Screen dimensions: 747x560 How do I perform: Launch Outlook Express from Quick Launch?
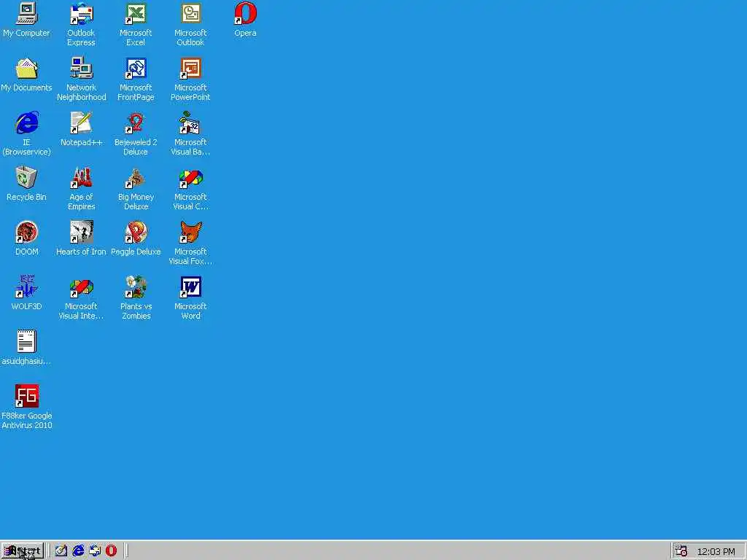click(95, 551)
